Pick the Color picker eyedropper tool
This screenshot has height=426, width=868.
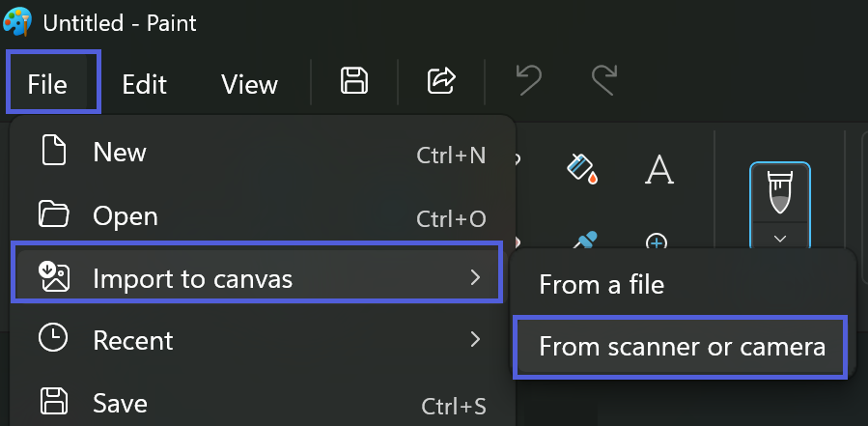coord(582,241)
